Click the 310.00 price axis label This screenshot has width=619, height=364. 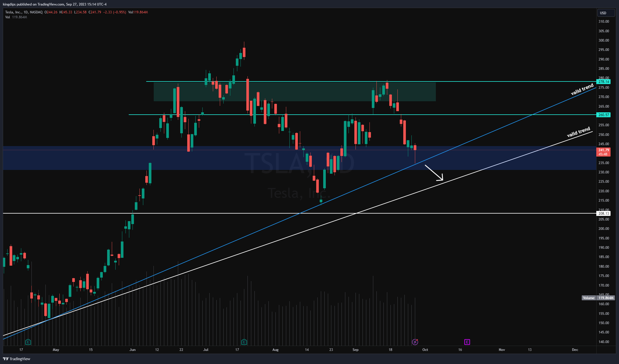(604, 22)
